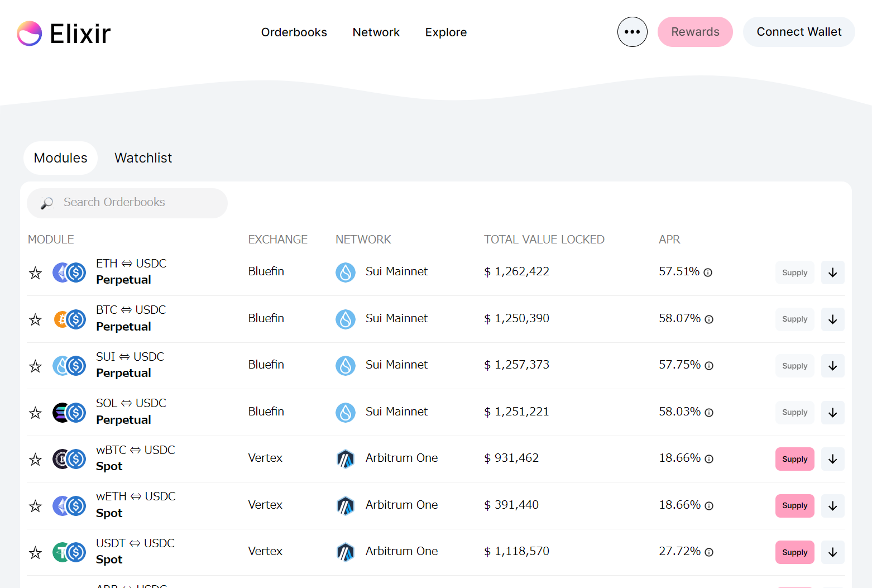Click the Elixir logo icon
Screen dimensions: 872x588
[30, 34]
